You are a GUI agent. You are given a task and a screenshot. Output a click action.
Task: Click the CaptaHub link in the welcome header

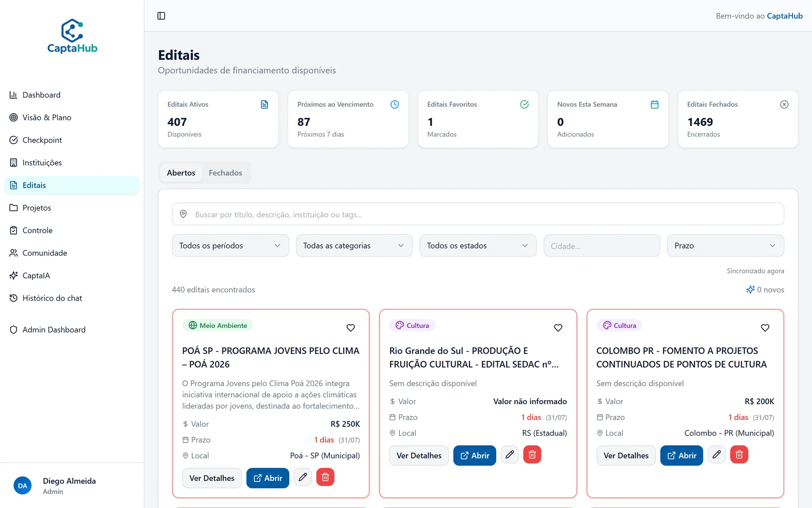click(784, 16)
